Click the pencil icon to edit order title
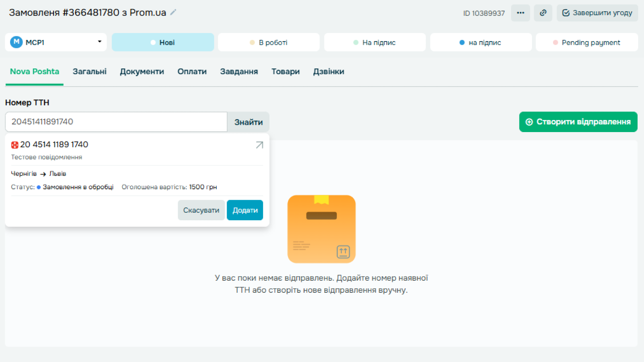 (173, 12)
